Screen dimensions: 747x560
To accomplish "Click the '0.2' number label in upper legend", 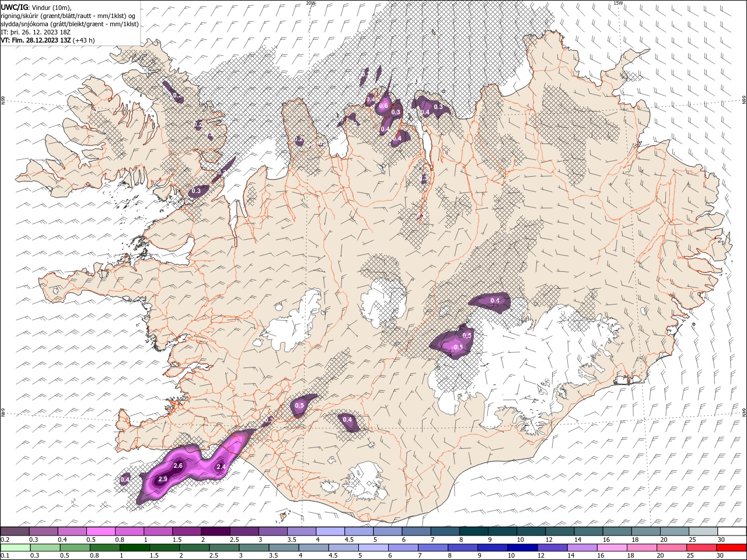I will tap(5, 539).
